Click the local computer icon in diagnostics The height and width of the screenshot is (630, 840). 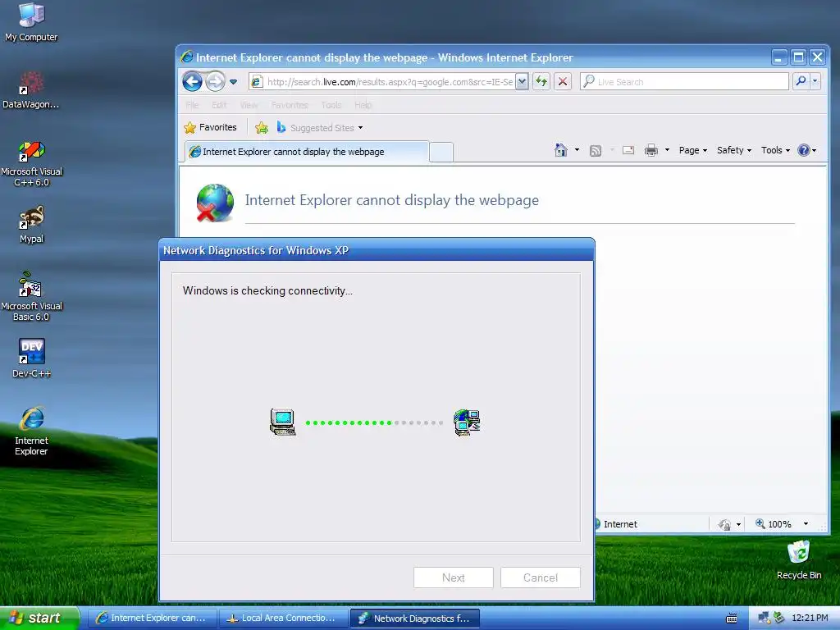pyautogui.click(x=283, y=422)
